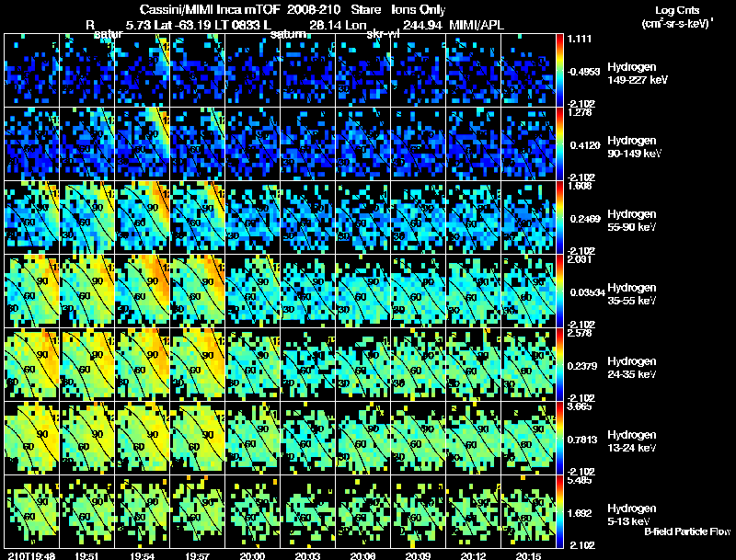Screen dimensions: 736x560
Task: Click the B-field Particle Flow label
Action: tap(687, 531)
